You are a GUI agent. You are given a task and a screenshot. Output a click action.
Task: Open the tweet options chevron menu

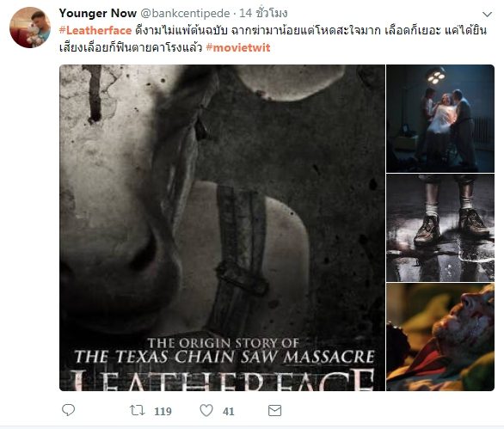tap(488, 14)
